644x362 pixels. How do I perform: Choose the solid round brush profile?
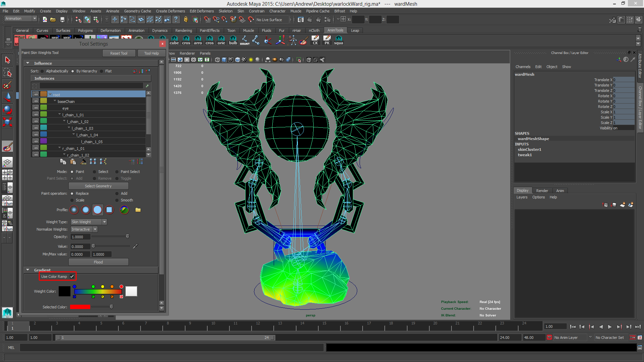pos(97,210)
